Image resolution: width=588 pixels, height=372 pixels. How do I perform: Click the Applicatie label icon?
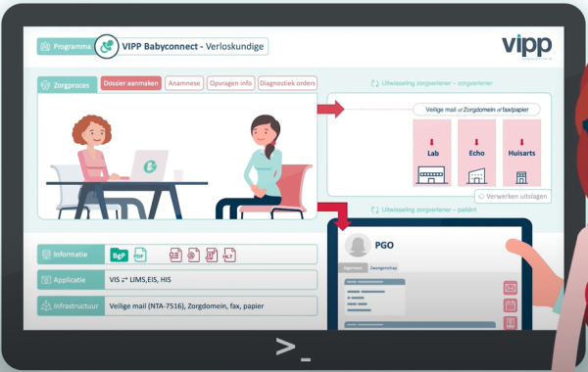(x=46, y=280)
